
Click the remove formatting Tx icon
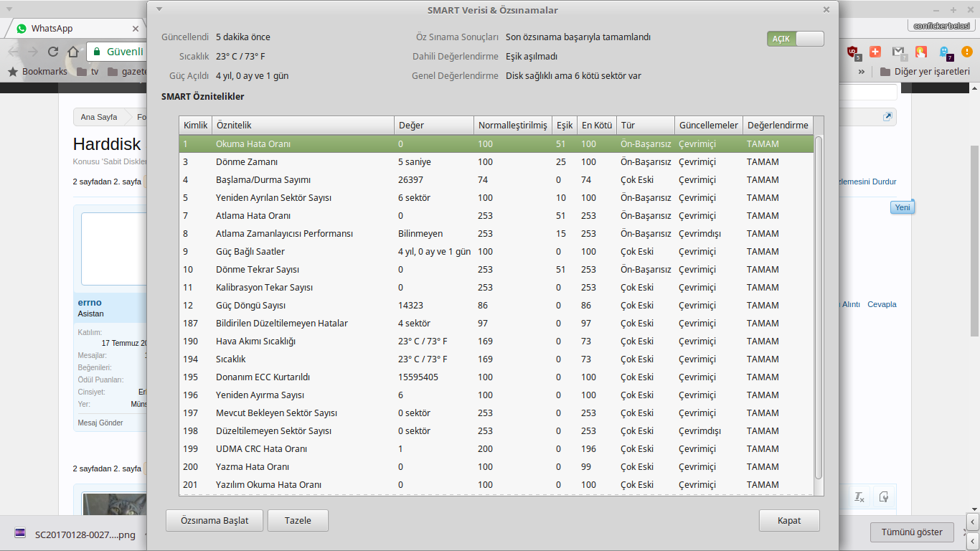(859, 496)
